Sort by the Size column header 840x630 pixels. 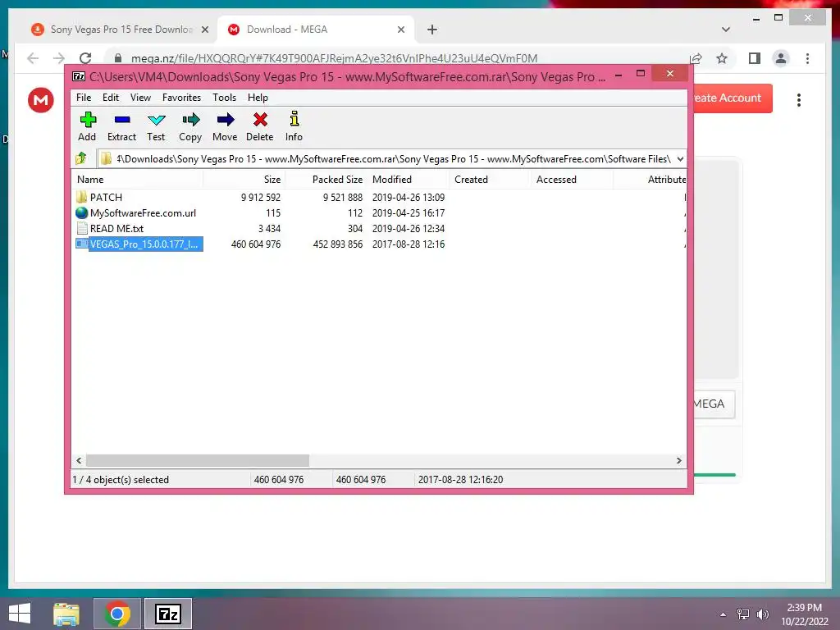(244, 180)
